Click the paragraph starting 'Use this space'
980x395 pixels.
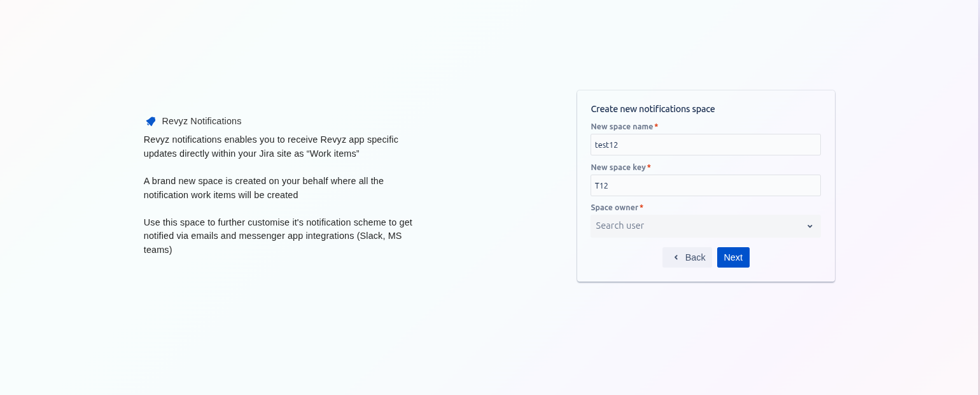click(x=277, y=236)
